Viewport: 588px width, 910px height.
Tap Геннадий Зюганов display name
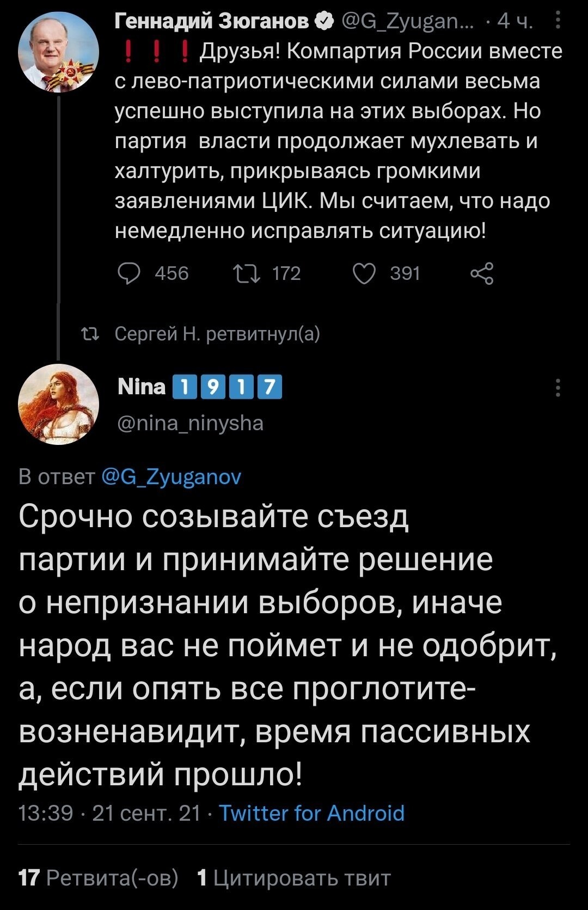click(x=213, y=21)
